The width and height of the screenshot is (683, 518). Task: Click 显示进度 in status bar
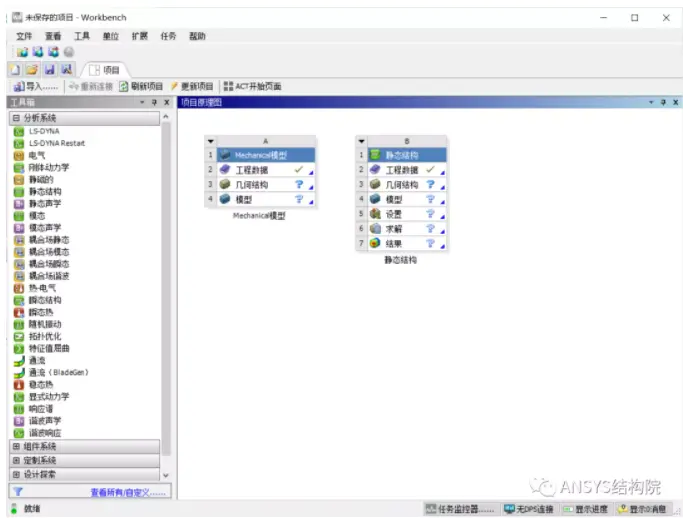586,509
